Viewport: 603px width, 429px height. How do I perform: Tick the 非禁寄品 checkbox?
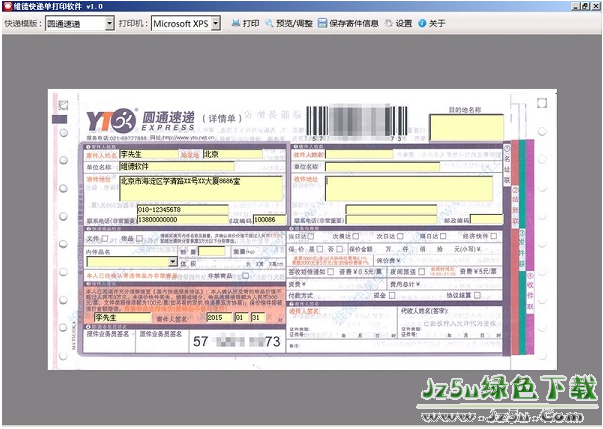click(x=245, y=275)
